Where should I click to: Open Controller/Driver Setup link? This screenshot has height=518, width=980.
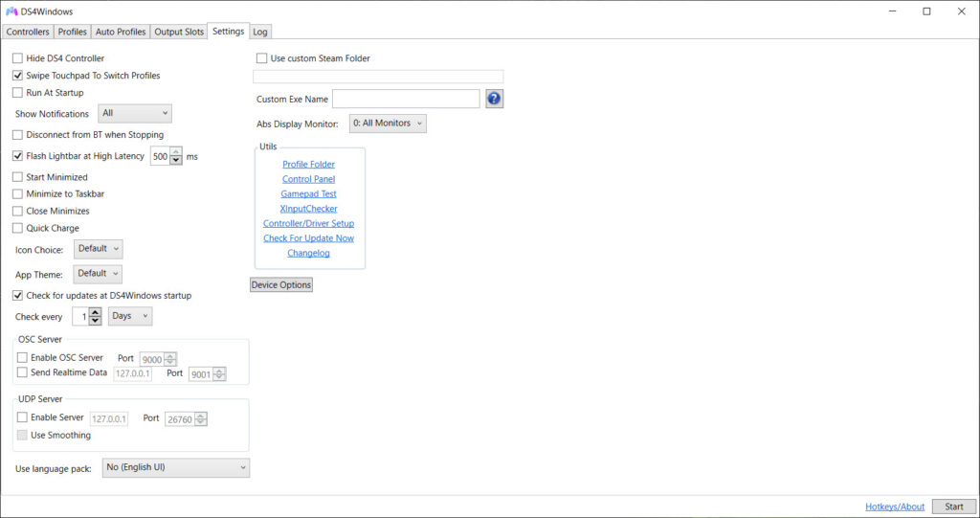(309, 223)
